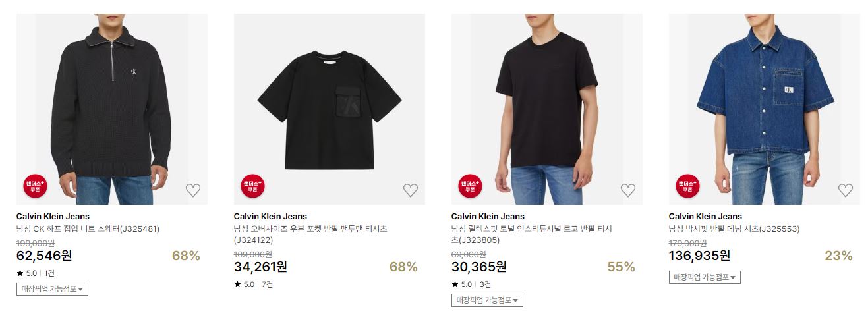Click Calvin Klein Jeans brand above J323805 tee
Screen dimensions: 868x324
tap(488, 216)
